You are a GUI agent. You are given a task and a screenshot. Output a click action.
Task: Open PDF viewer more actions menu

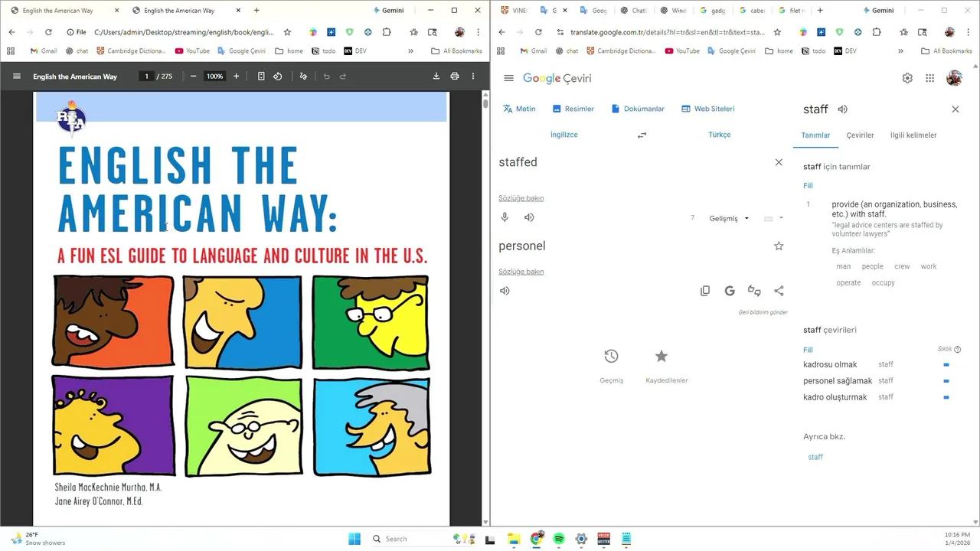click(x=473, y=77)
